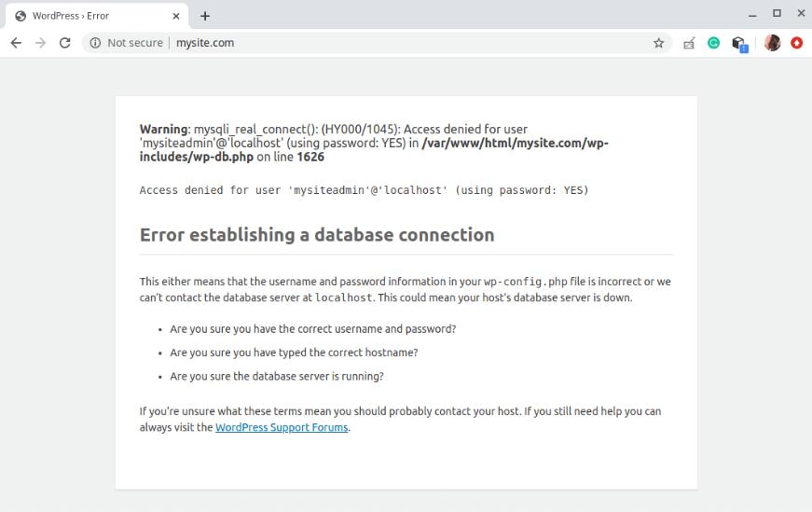The width and height of the screenshot is (812, 512).
Task: Click the browser Back arrow
Action: tap(16, 43)
